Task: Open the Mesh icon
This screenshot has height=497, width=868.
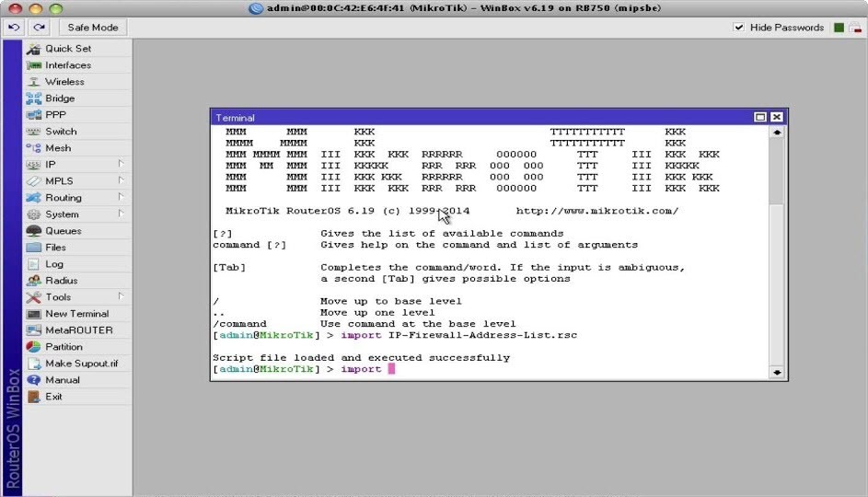Action: coord(34,148)
